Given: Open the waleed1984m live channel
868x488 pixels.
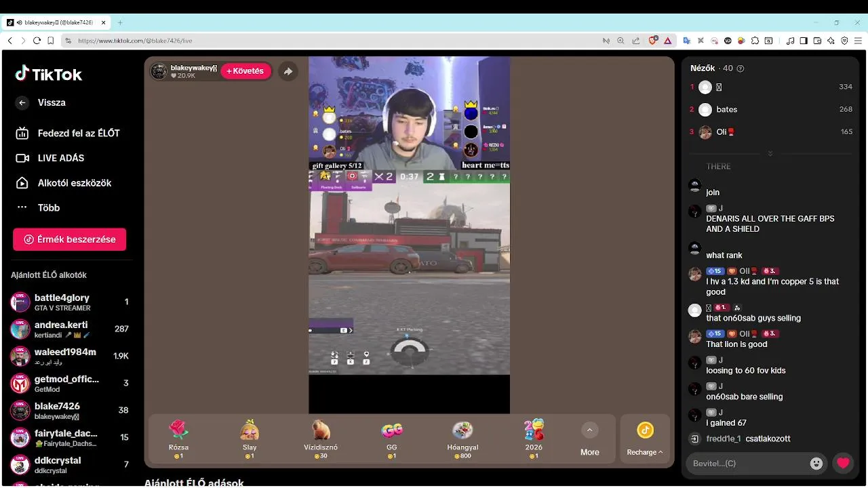Looking at the screenshot, I should (69, 357).
